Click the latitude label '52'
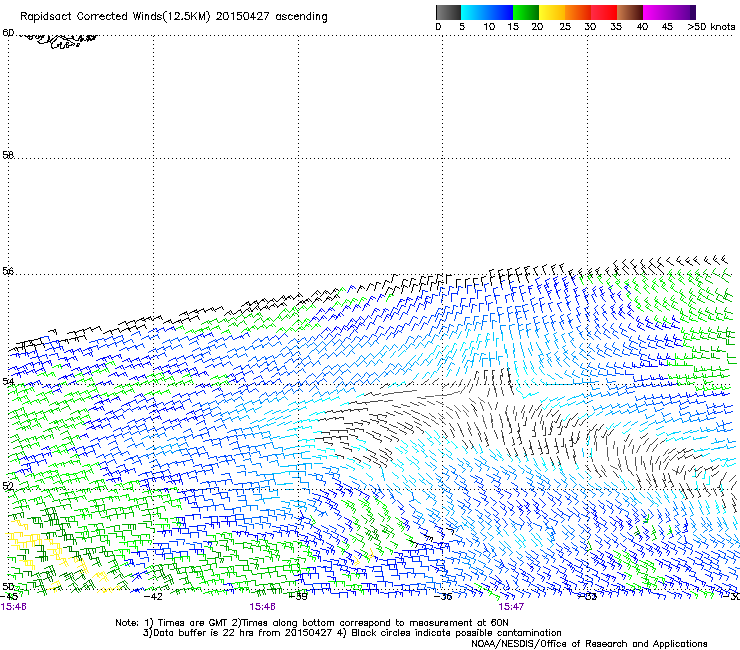This screenshot has width=740, height=650. tap(8, 486)
